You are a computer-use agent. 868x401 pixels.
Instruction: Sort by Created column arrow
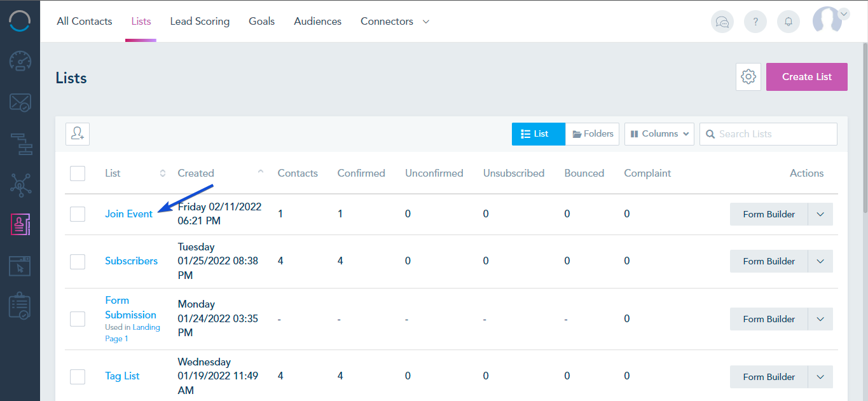261,172
